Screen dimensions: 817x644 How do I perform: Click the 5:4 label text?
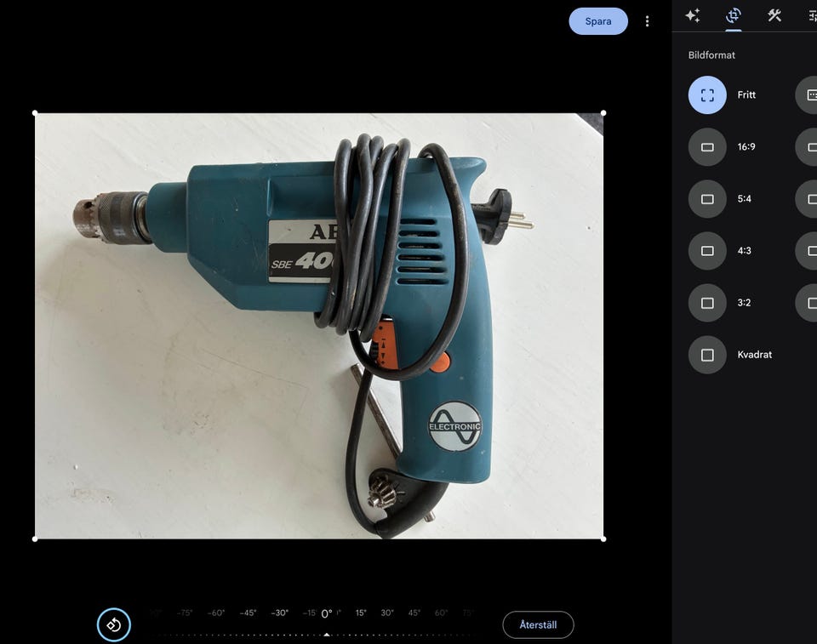pos(744,199)
